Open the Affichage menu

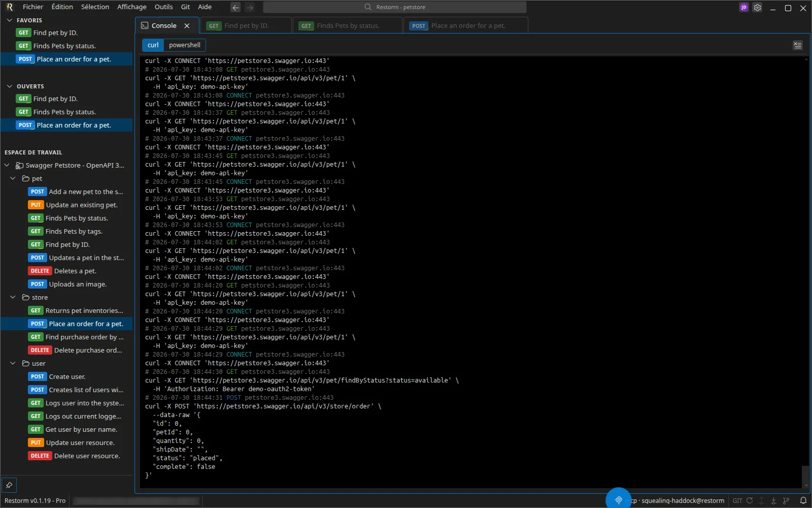tap(131, 7)
